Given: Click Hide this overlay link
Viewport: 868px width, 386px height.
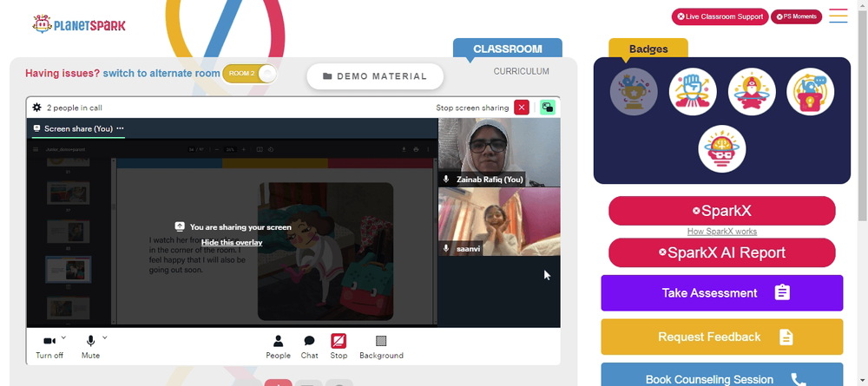Looking at the screenshot, I should tap(232, 242).
